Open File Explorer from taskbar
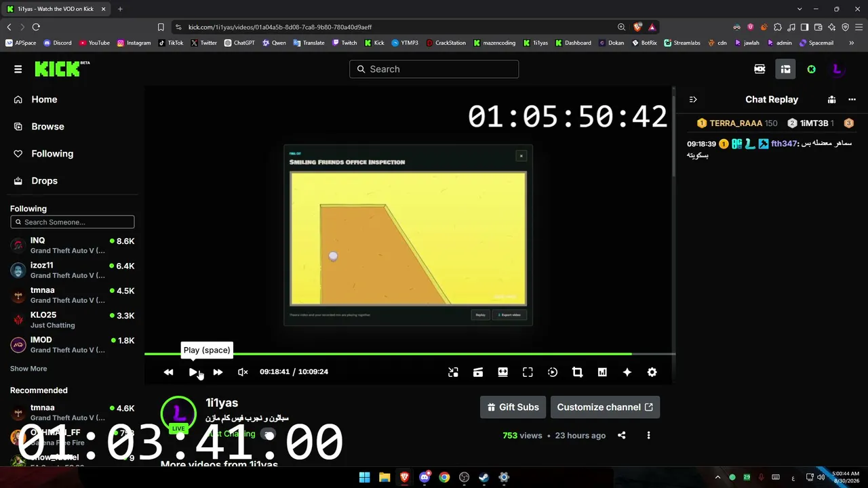This screenshot has height=488, width=868. pos(384,477)
